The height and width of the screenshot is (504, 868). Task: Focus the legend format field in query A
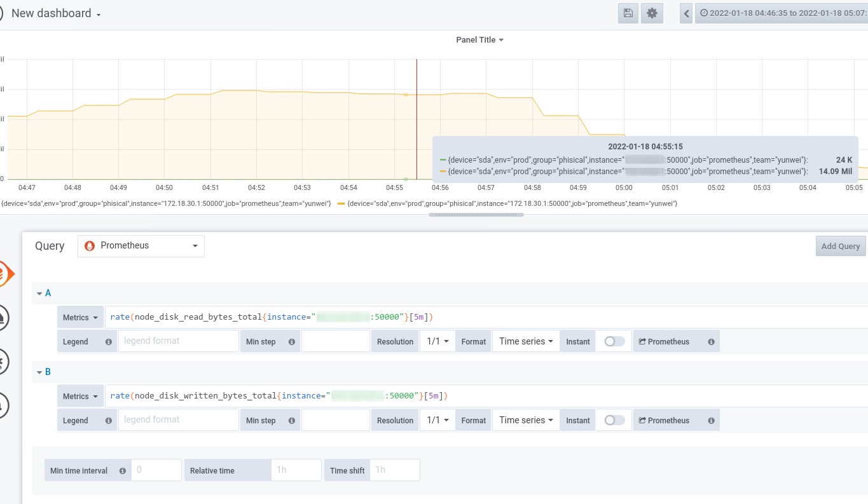tap(178, 341)
